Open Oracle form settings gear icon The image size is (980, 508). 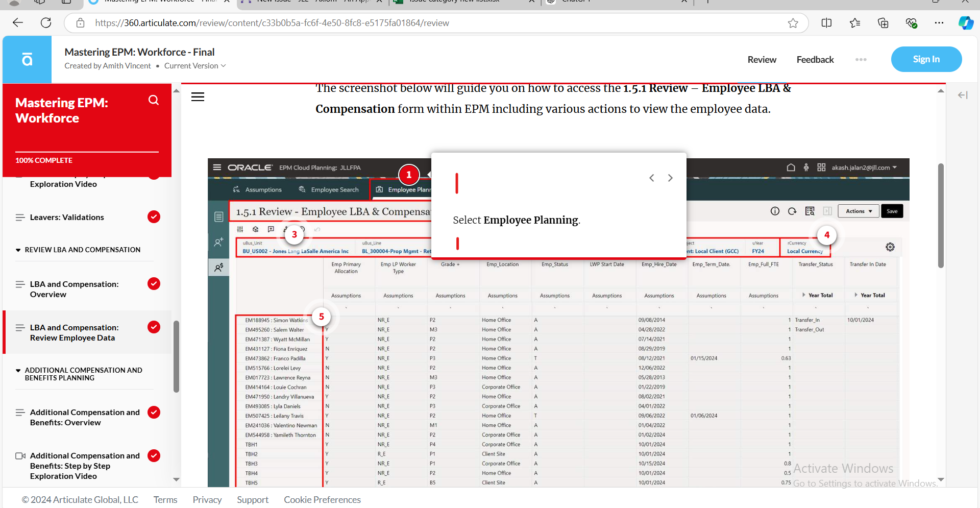tap(890, 247)
